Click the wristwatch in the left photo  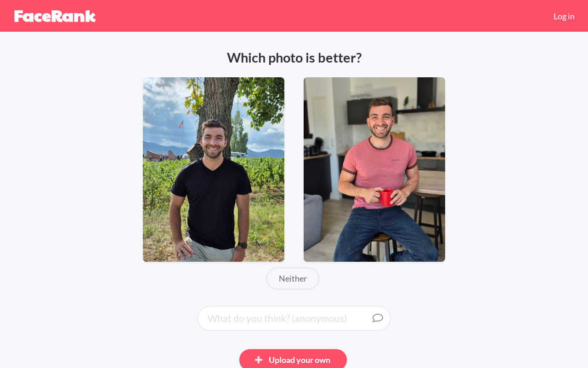pos(243,245)
